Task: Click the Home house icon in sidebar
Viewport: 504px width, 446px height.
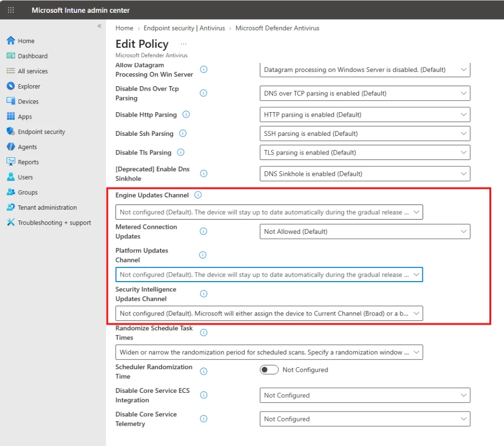Action: pos(11,40)
